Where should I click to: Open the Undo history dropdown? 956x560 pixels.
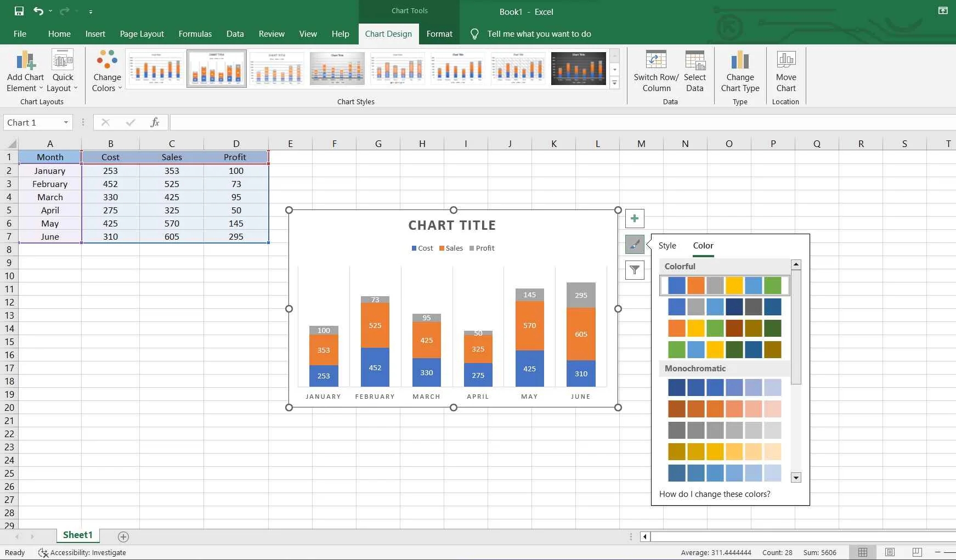[x=50, y=12]
